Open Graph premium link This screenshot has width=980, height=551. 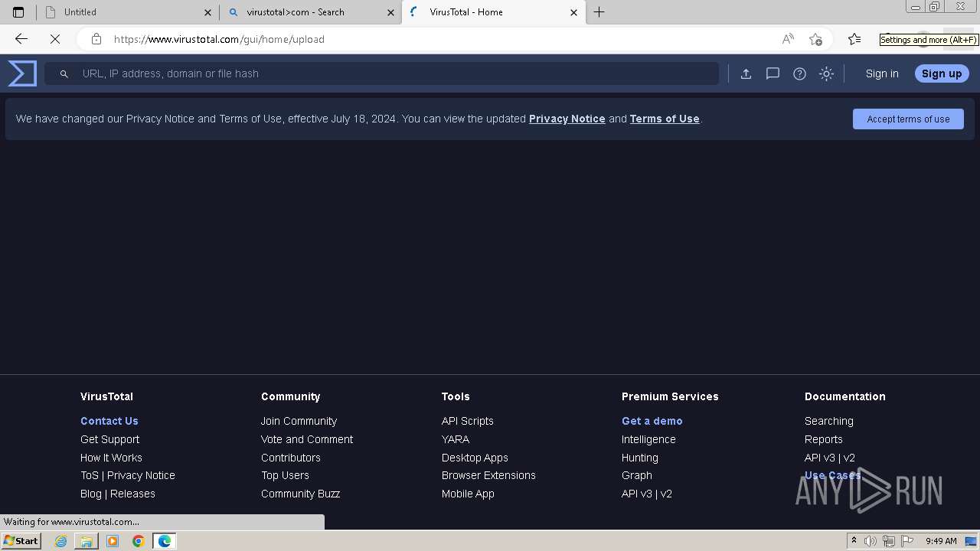[637, 475]
